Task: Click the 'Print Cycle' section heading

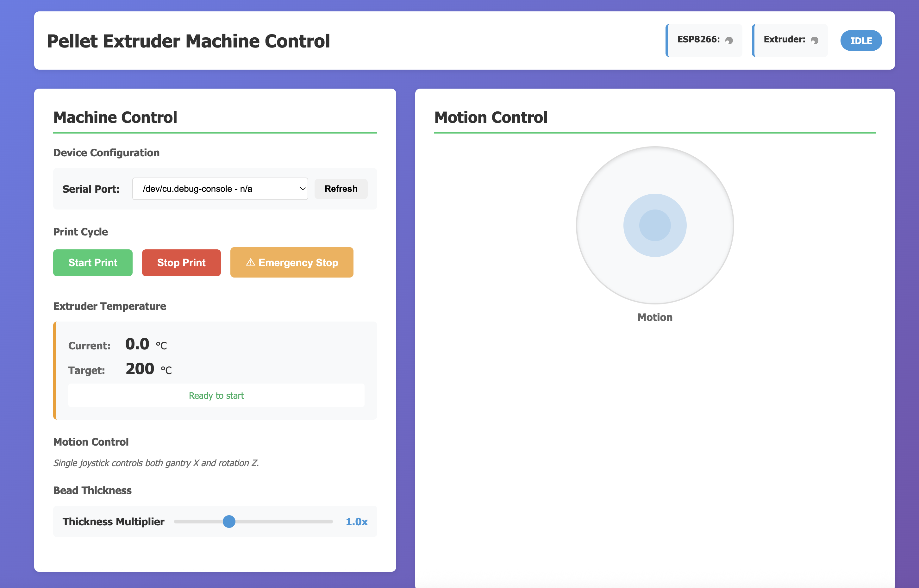Action: coord(81,232)
